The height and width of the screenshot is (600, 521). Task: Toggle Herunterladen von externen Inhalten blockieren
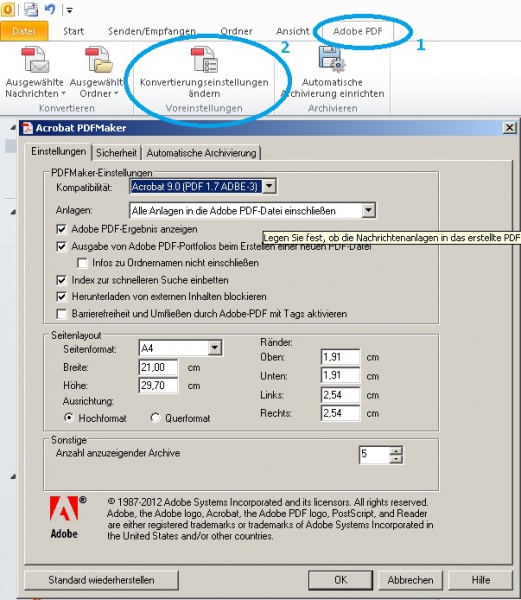pos(62,297)
